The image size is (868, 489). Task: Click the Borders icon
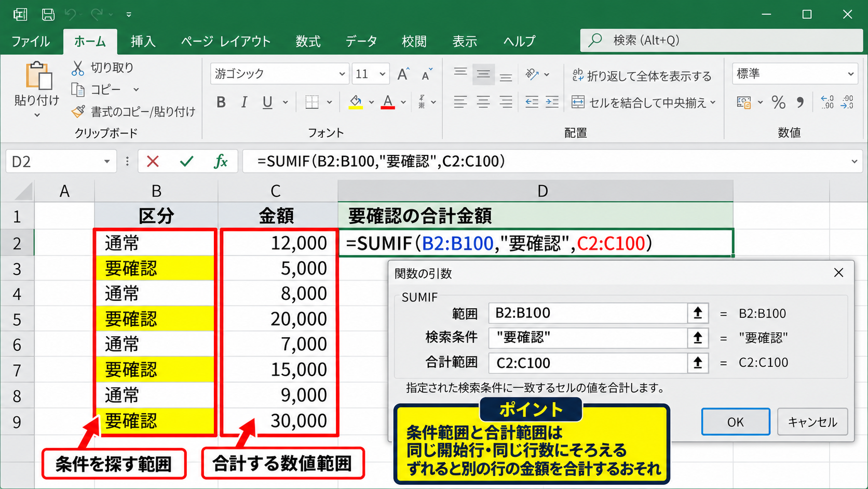tap(312, 102)
